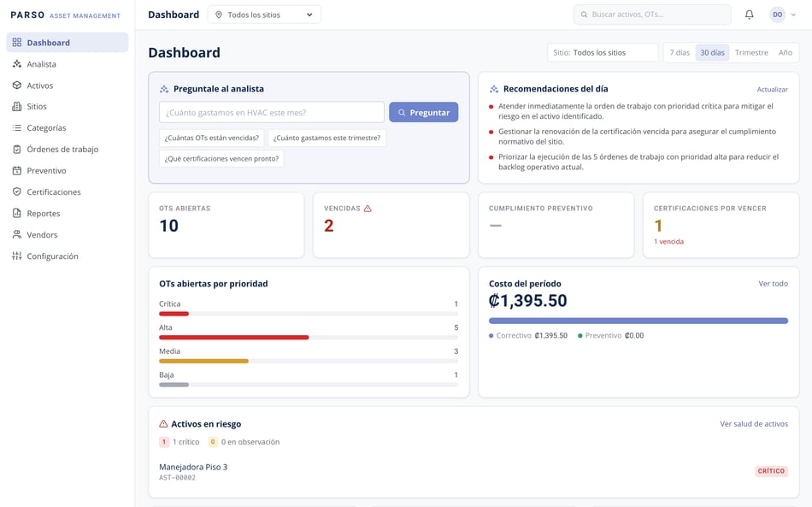Click sparkle icon beside Recomendaciones del día
812x507 pixels.
(494, 89)
